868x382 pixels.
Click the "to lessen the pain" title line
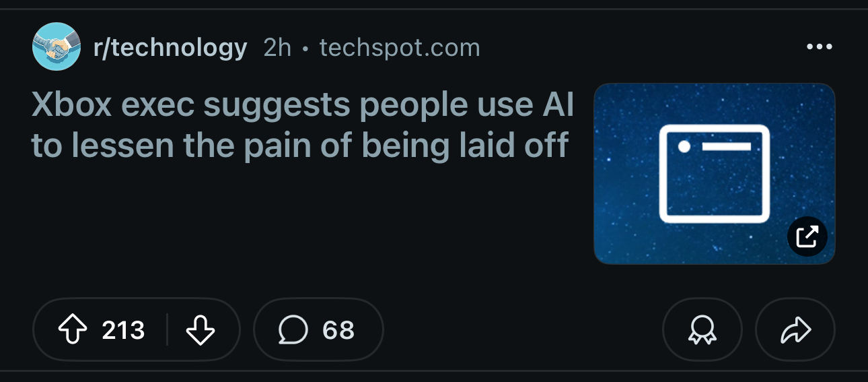tap(299, 146)
